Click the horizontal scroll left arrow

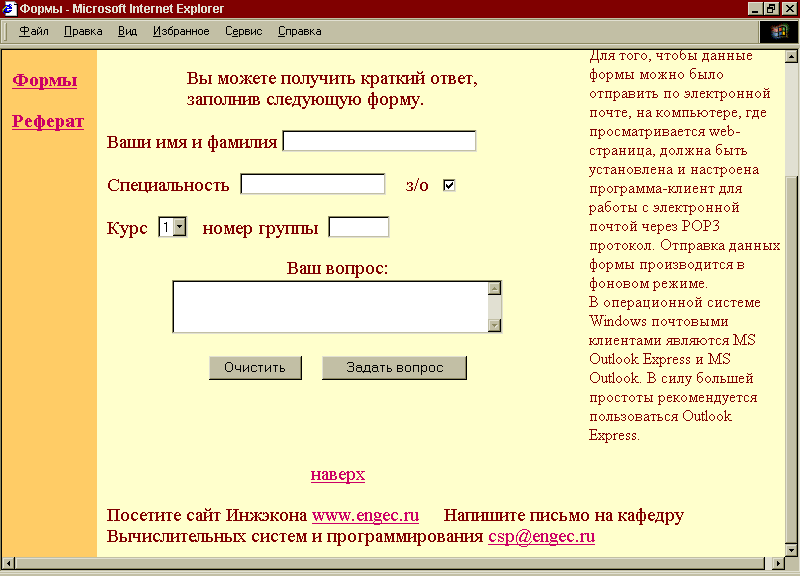pos(8,563)
